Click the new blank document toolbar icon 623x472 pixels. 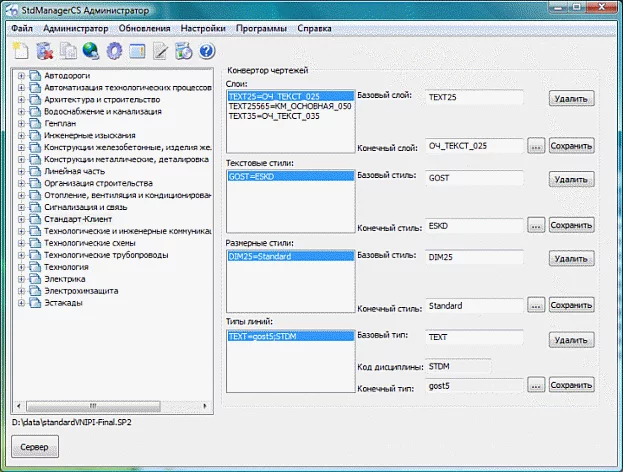click(x=20, y=50)
